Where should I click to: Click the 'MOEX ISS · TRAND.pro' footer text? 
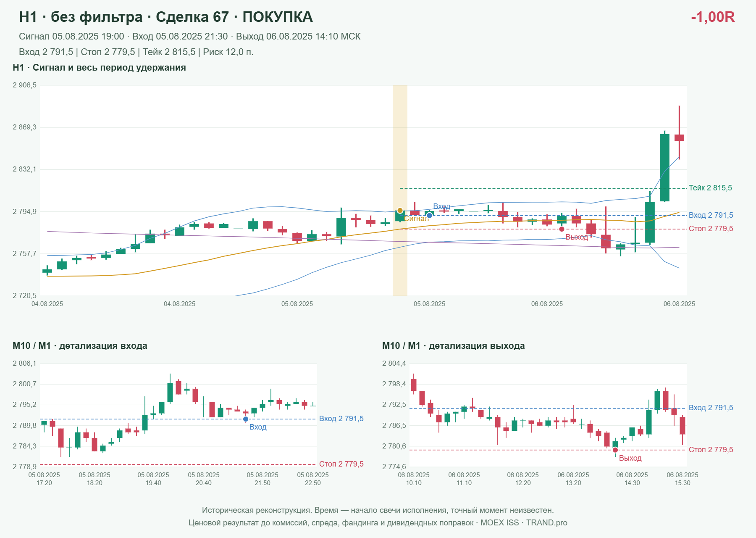tap(524, 523)
